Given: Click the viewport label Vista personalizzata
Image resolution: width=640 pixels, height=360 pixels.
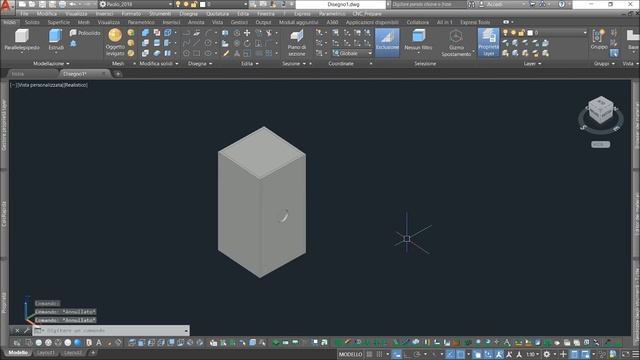Looking at the screenshot, I should (x=41, y=85).
